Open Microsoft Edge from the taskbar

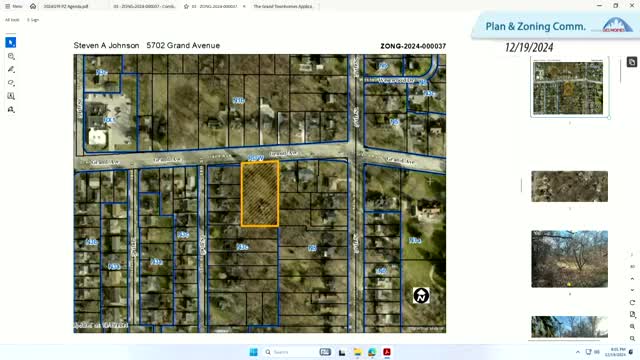point(372,352)
